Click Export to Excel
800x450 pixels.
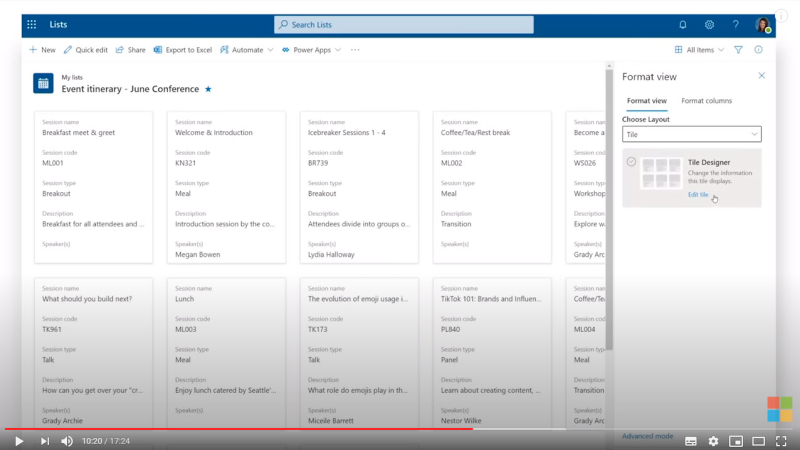coord(183,49)
